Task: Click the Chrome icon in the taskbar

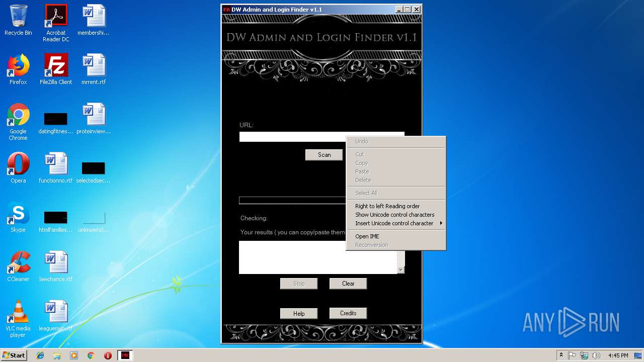Action: coord(91,355)
